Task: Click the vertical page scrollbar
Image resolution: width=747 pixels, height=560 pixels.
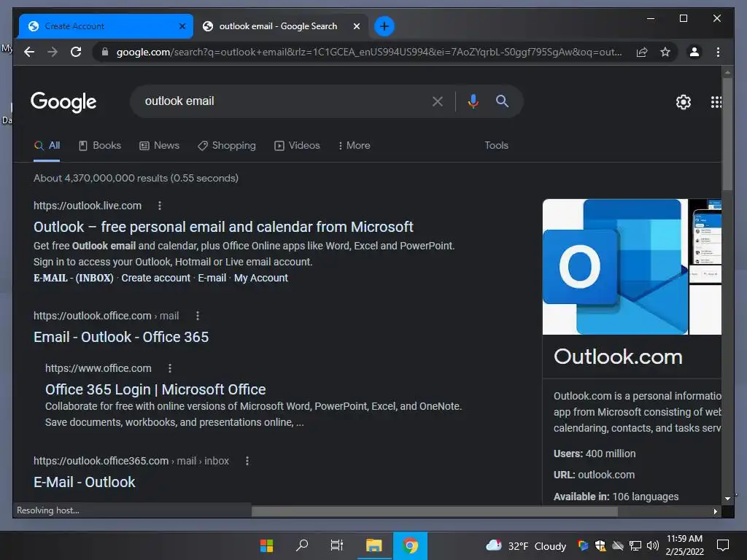Action: pos(727,133)
